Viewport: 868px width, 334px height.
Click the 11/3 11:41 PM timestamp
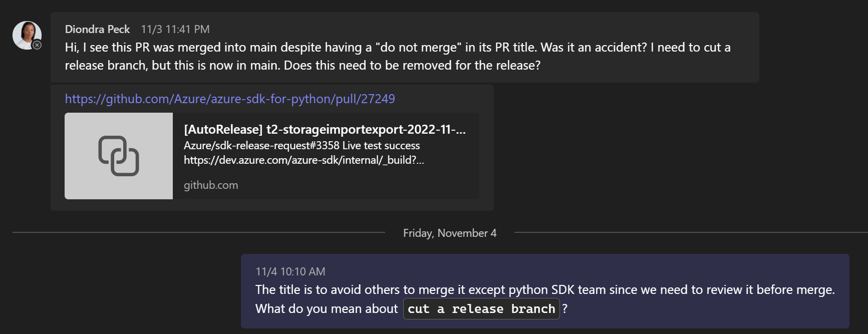pos(175,29)
